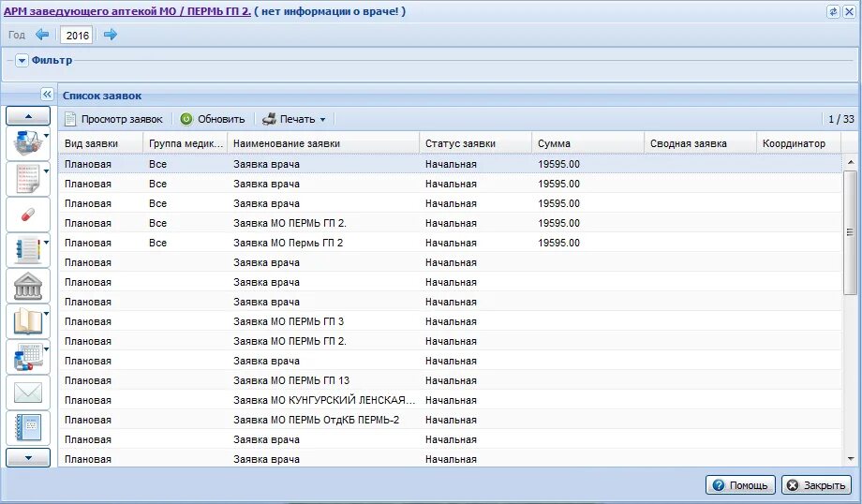Screen dimensions: 862x504
Task: Open the calendar with medicines sidebar icon
Action: (27, 357)
